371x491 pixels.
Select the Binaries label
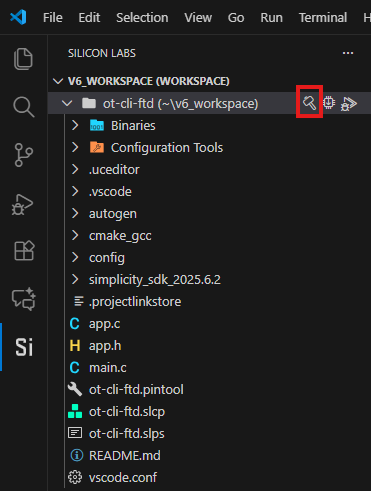pyautogui.click(x=133, y=126)
